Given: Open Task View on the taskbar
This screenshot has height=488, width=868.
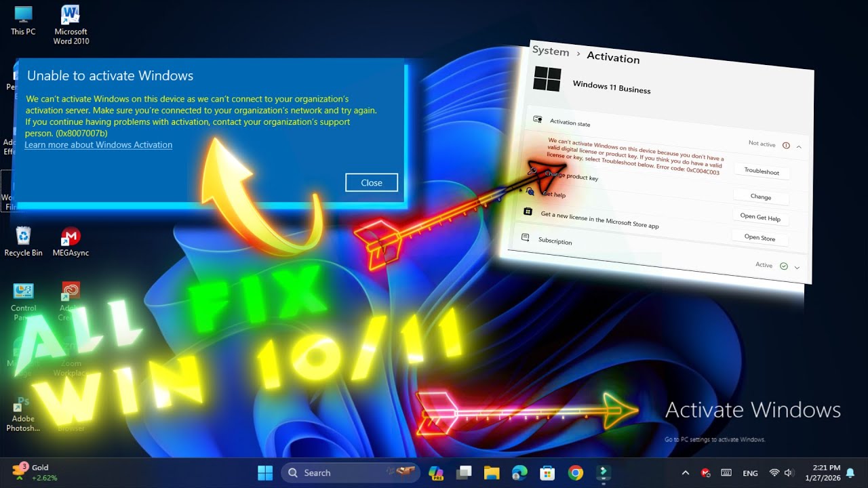Looking at the screenshot, I should coord(464,472).
